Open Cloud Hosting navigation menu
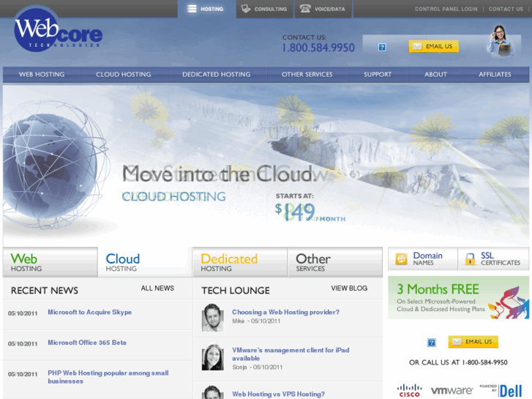The image size is (532, 399). [x=124, y=75]
